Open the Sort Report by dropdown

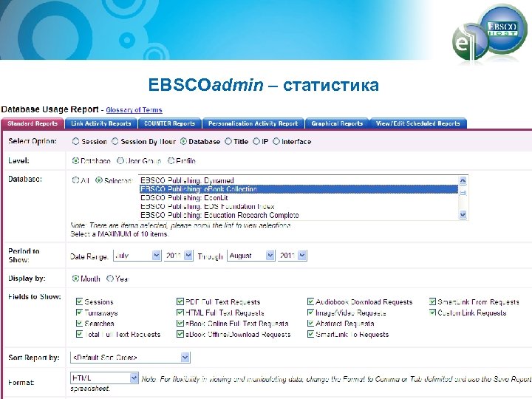point(130,358)
